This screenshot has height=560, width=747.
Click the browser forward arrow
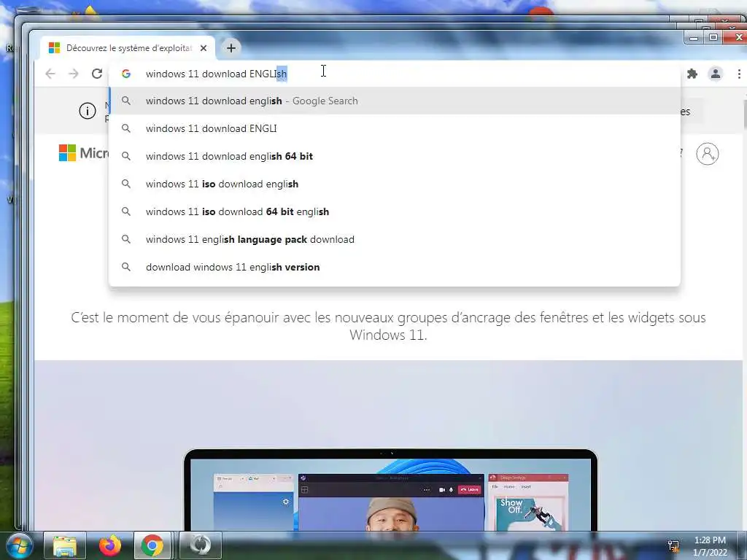tap(74, 74)
